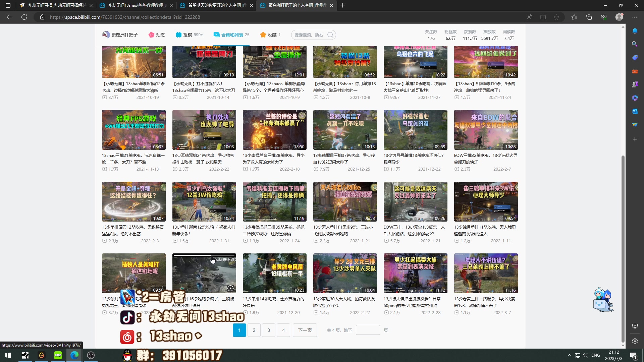Open the 动态 section
The height and width of the screenshot is (362, 644).
[157, 35]
